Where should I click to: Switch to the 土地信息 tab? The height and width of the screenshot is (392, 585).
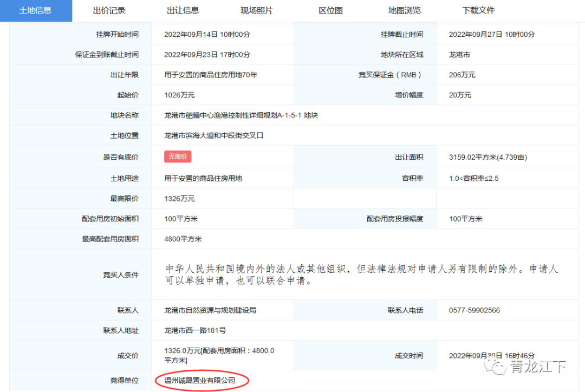click(x=36, y=10)
